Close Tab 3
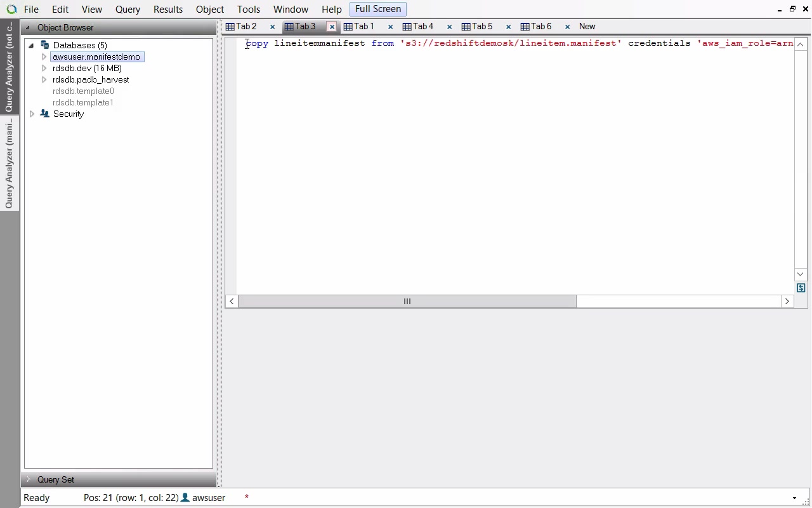This screenshot has width=812, height=508. 332,27
